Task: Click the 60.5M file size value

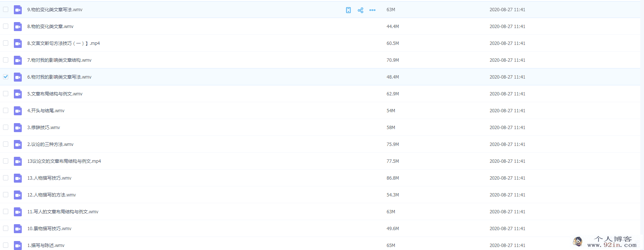Action: pyautogui.click(x=392, y=43)
